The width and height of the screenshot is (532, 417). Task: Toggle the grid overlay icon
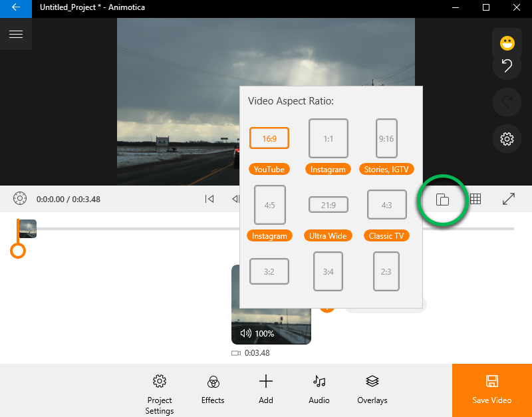click(475, 199)
